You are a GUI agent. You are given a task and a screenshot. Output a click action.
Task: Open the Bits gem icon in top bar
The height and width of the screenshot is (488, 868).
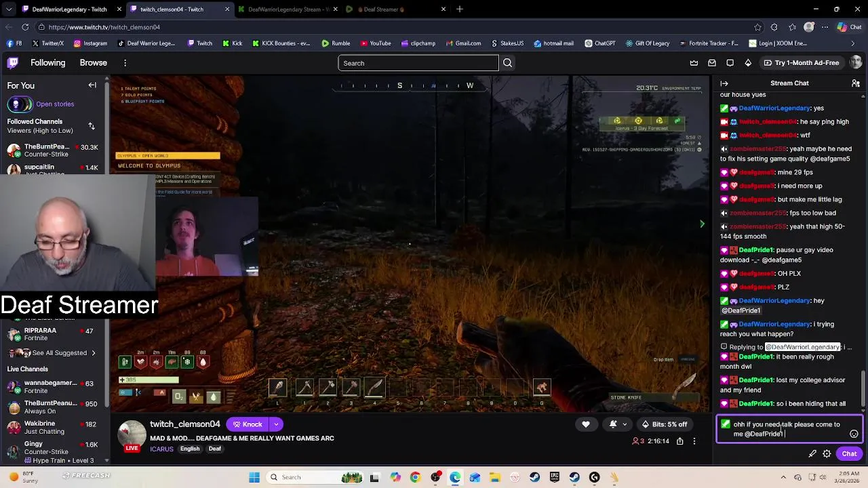748,63
